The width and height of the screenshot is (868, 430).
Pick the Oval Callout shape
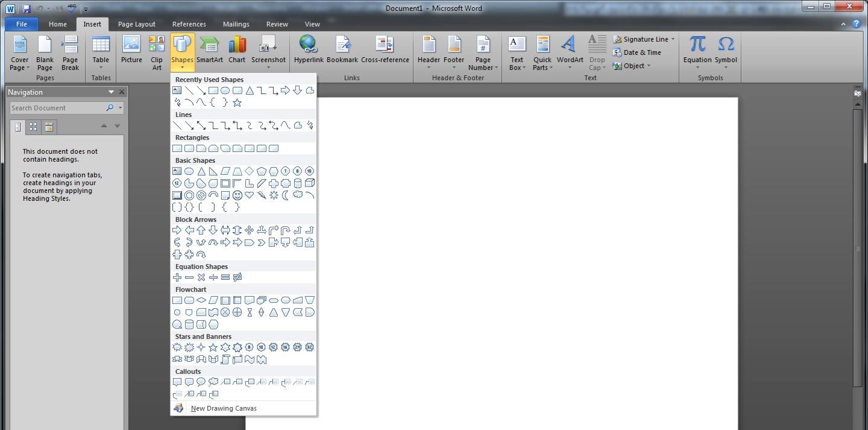(x=201, y=382)
